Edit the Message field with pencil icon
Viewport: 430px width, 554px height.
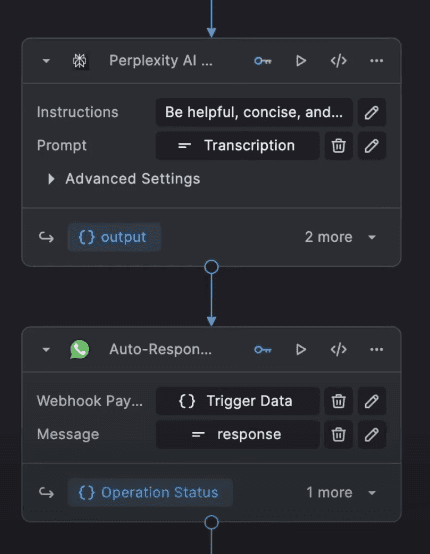[x=372, y=435]
